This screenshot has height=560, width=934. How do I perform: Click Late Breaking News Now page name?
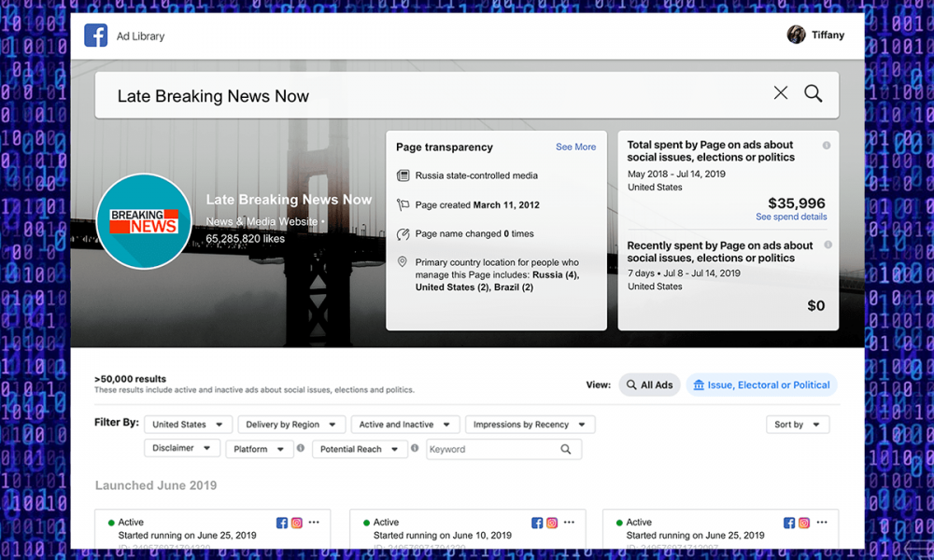tap(289, 200)
